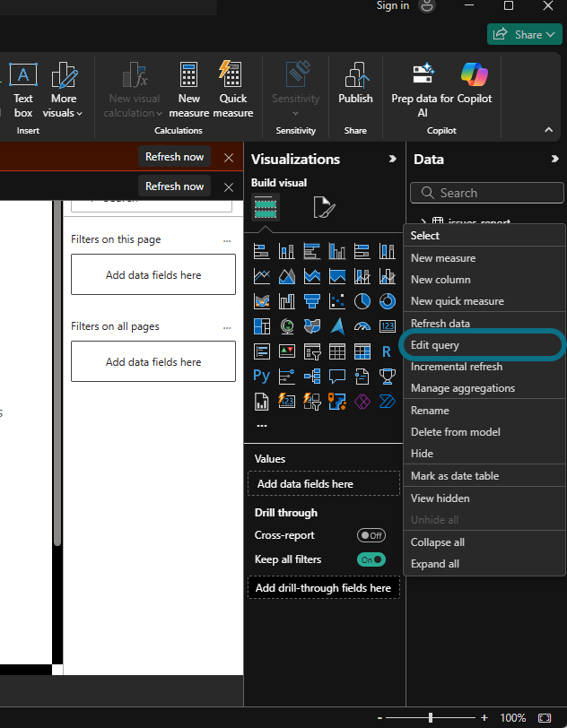Click the lower Refresh now button
The width and height of the screenshot is (567, 728).
pyautogui.click(x=174, y=186)
